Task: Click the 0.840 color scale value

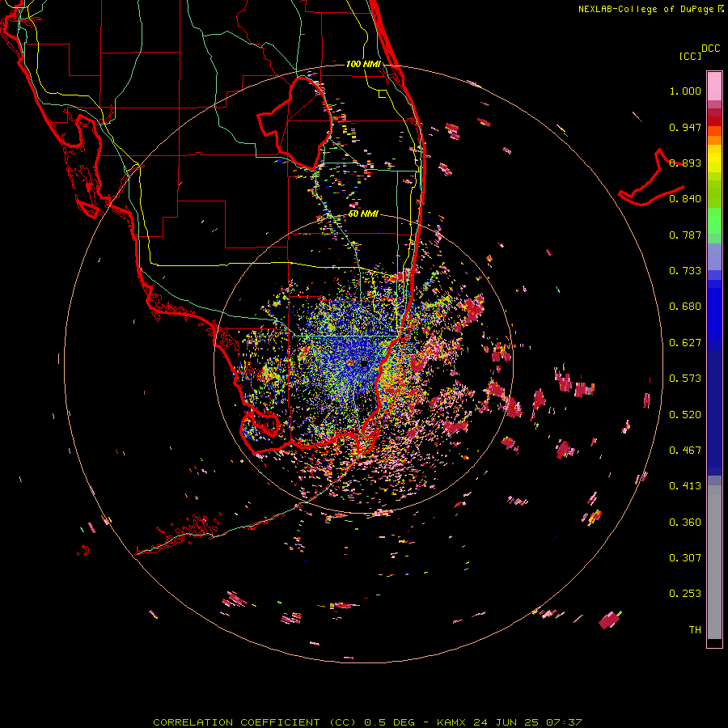Action: [685, 199]
